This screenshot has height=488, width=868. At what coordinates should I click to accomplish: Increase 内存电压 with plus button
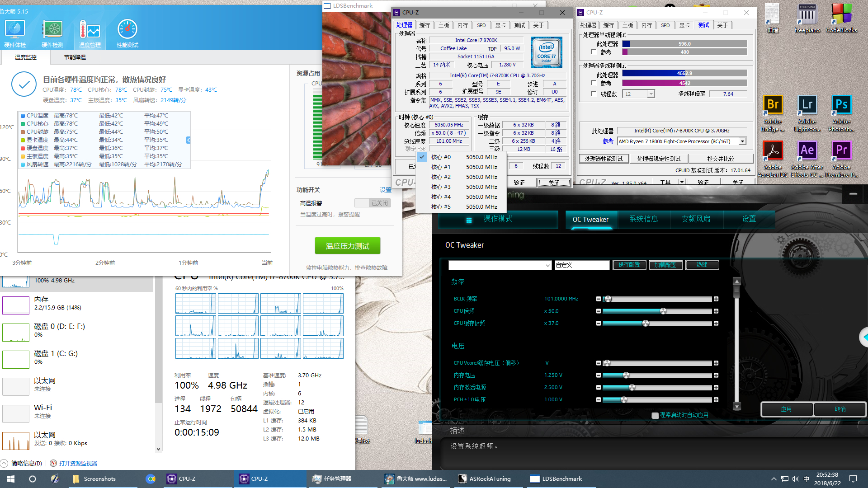[716, 375]
